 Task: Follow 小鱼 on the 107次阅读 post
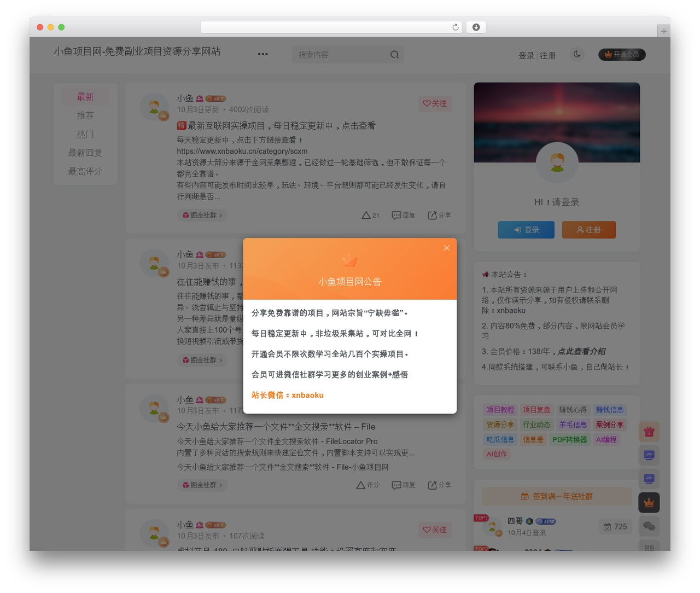[435, 530]
